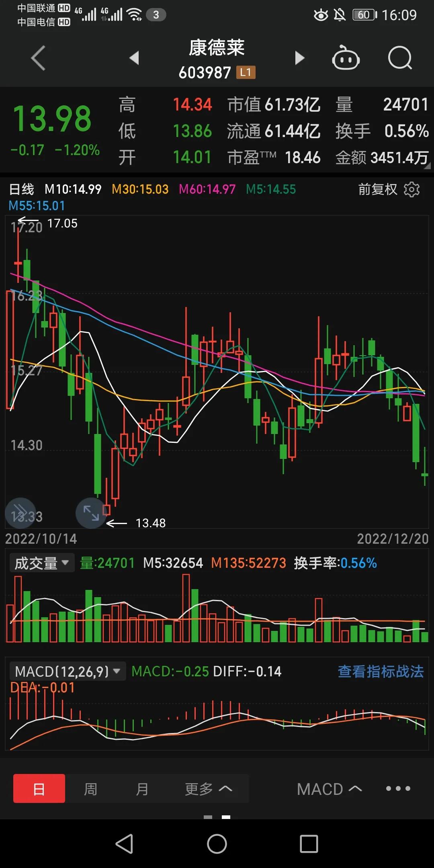Switch to 月 monthly chart tab
434x868 pixels.
pyautogui.click(x=142, y=789)
